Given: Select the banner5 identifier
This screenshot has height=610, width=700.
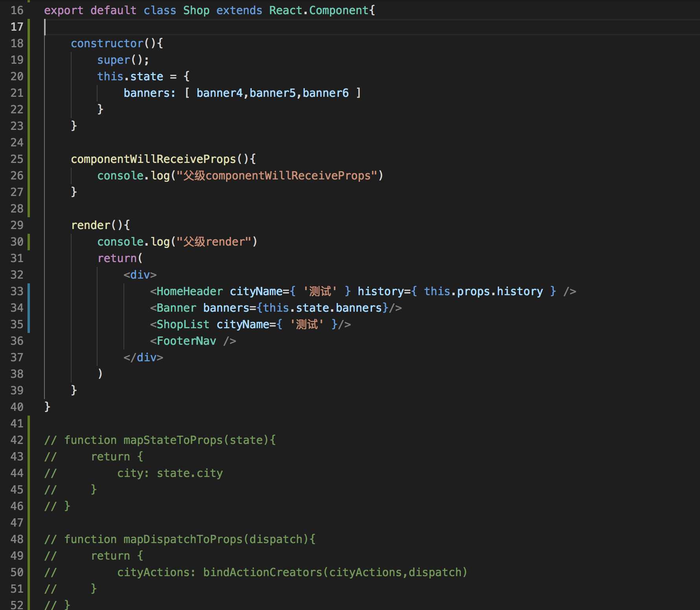Looking at the screenshot, I should click(x=273, y=93).
